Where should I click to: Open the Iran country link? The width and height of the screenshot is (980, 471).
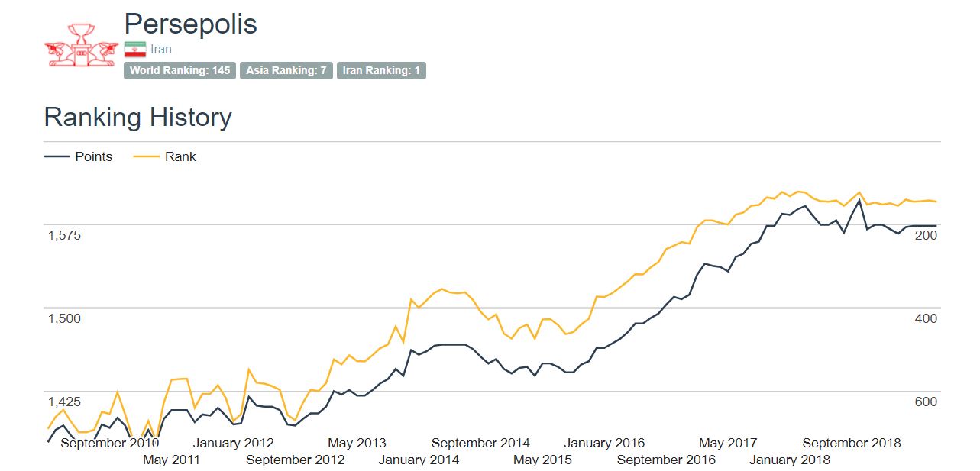tap(161, 50)
